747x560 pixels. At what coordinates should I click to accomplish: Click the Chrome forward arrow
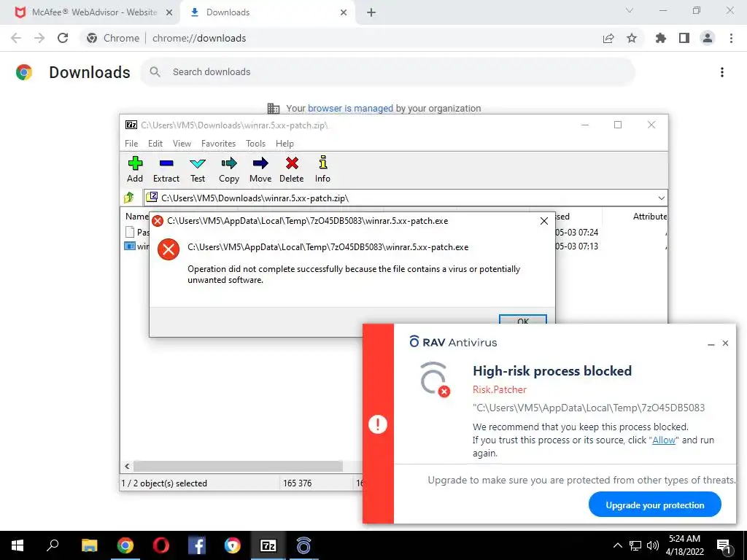point(39,38)
